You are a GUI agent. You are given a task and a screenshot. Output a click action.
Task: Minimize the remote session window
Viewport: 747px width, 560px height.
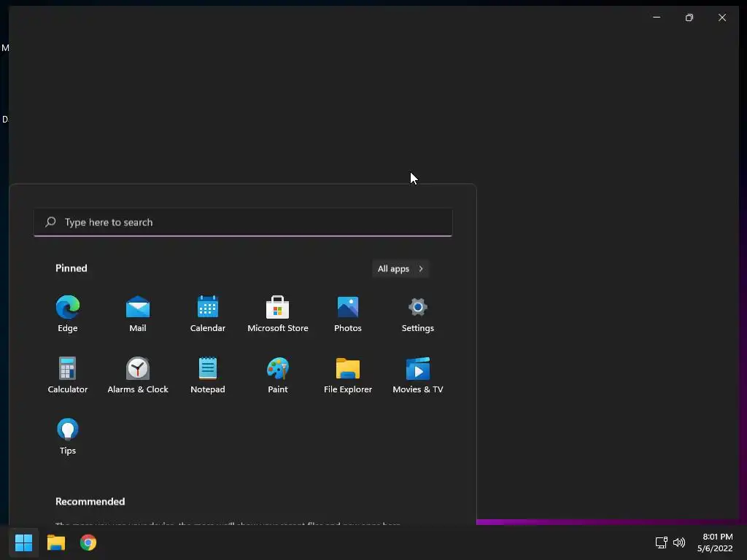click(x=657, y=17)
